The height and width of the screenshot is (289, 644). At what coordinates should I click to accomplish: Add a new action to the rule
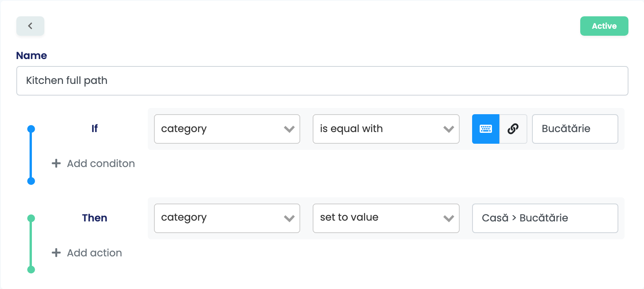coord(87,253)
